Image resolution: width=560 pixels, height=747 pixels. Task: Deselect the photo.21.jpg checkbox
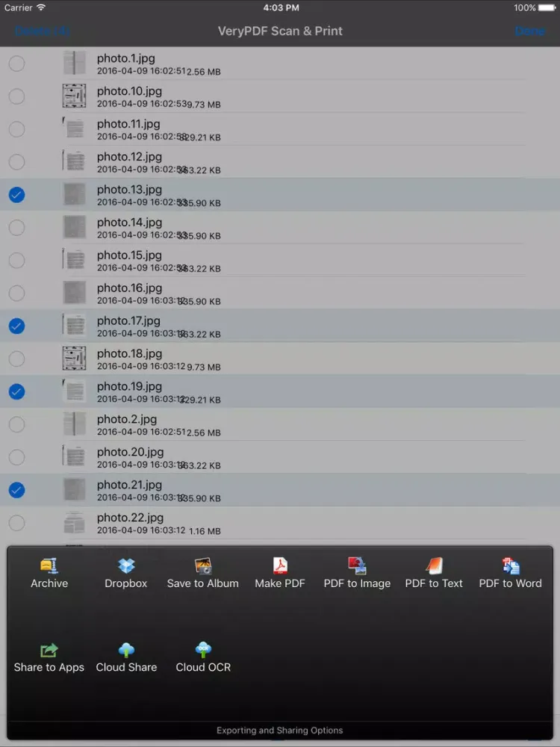pyautogui.click(x=16, y=490)
